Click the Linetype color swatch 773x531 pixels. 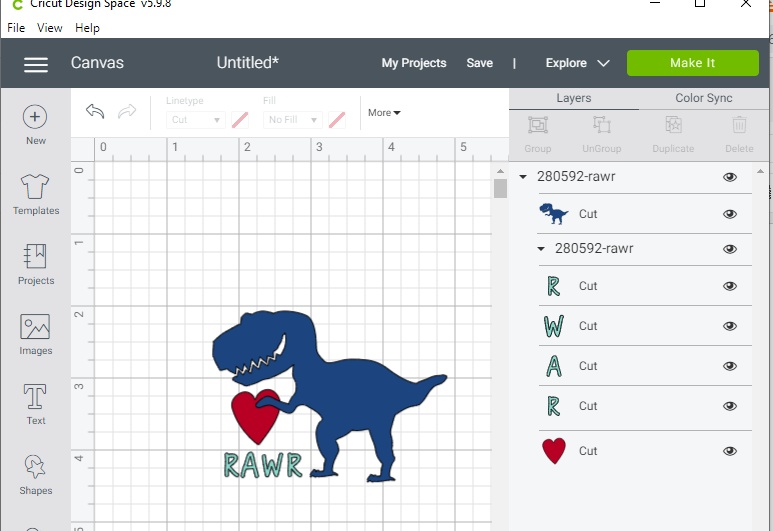tap(240, 120)
